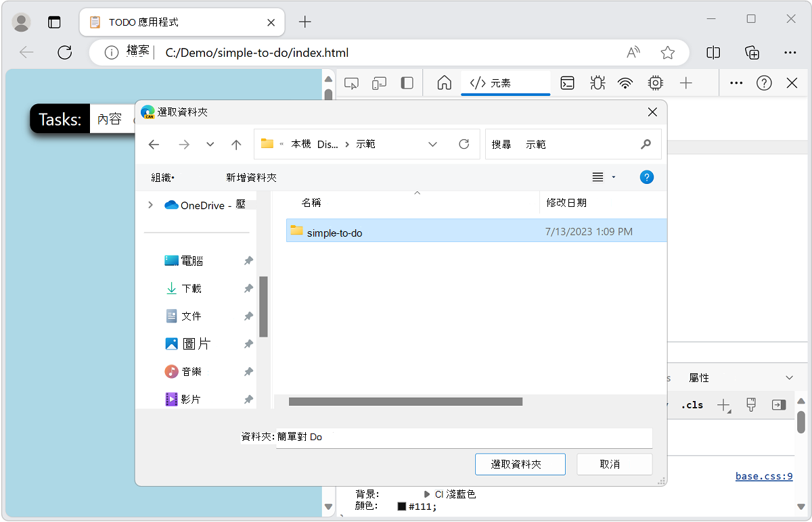Viewport: 812px width, 522px height.
Task: Toggle .cls element classes
Action: (x=692, y=405)
